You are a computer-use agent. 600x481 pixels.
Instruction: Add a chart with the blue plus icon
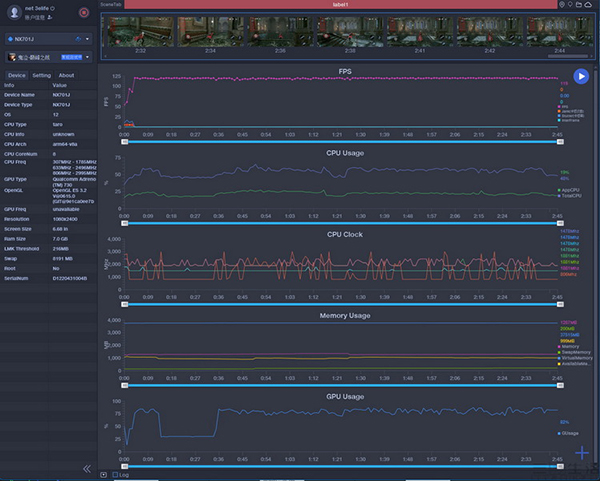point(582,453)
